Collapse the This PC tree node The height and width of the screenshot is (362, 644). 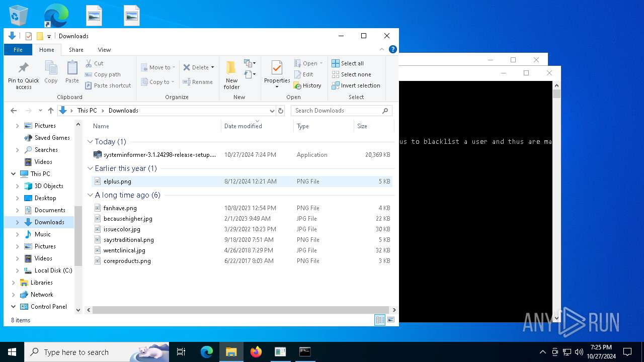pyautogui.click(x=13, y=174)
